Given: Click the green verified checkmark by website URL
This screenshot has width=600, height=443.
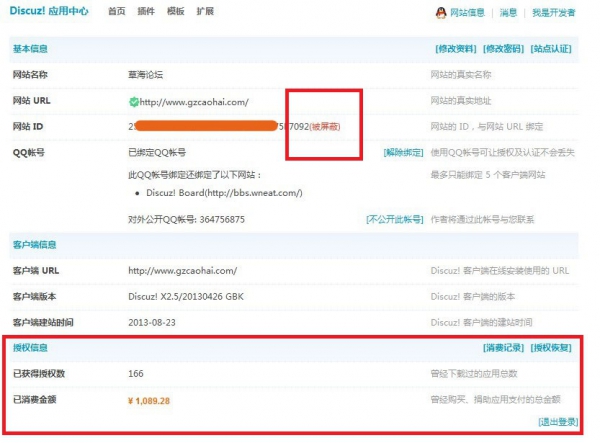Looking at the screenshot, I should point(134,102).
